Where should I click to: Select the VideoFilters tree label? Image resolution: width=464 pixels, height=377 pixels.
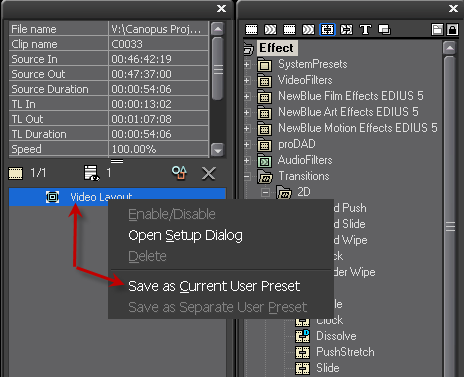[x=305, y=80]
